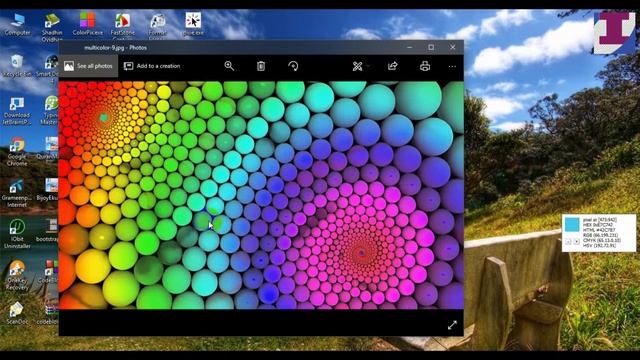Select the ColorPix.exe desktop icon
640x360 pixels.
pos(87,24)
